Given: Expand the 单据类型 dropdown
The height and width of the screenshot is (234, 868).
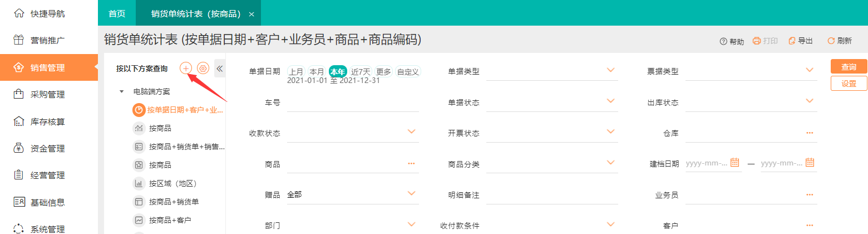Looking at the screenshot, I should (x=610, y=70).
